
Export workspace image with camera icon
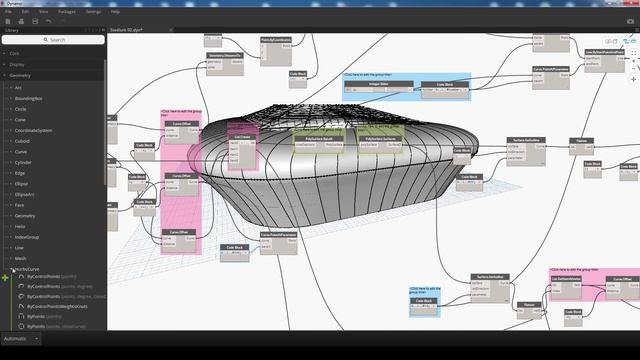click(x=630, y=21)
